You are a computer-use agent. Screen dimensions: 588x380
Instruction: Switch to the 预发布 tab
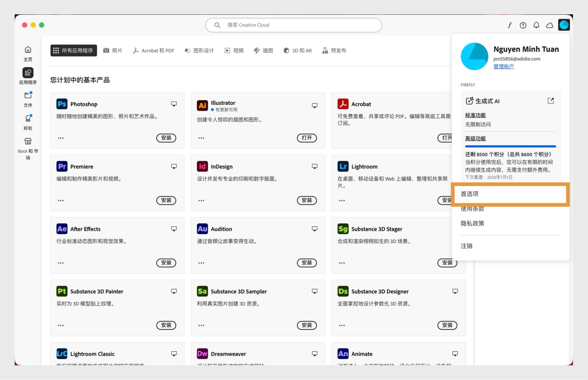[334, 50]
